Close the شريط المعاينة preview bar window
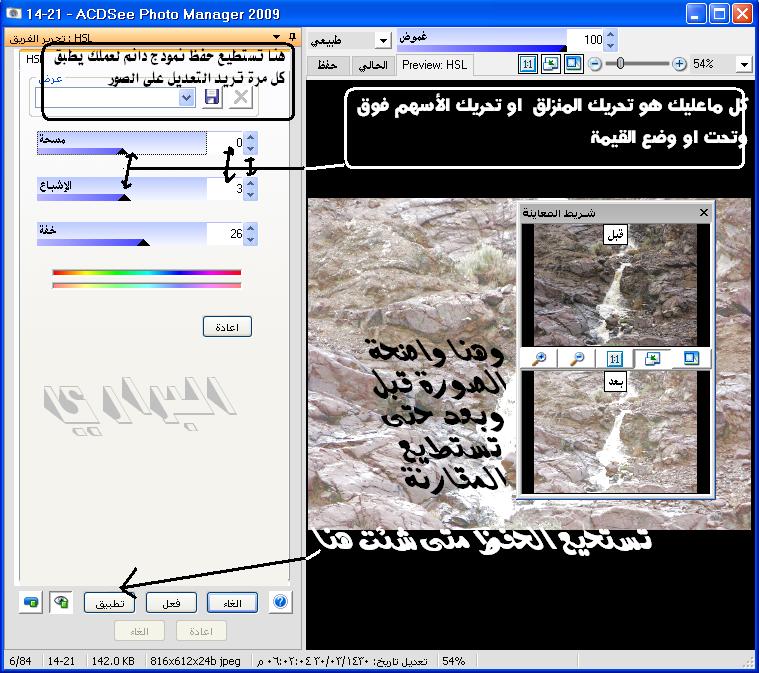 704,213
